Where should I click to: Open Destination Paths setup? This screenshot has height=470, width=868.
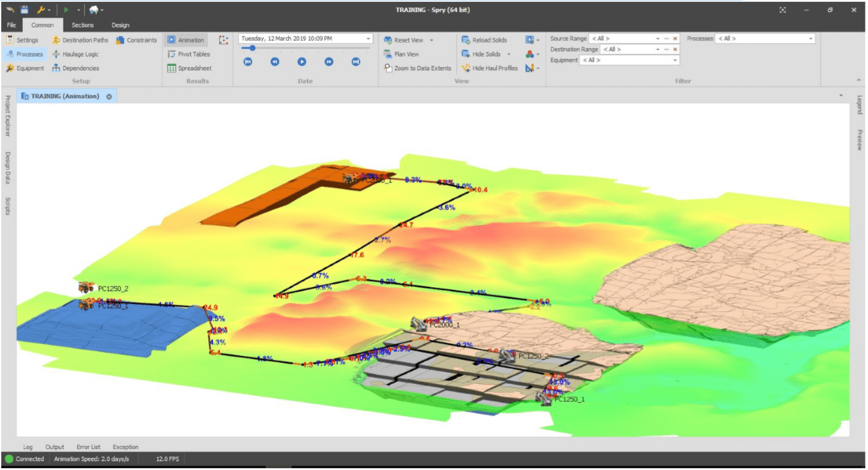pyautogui.click(x=81, y=40)
